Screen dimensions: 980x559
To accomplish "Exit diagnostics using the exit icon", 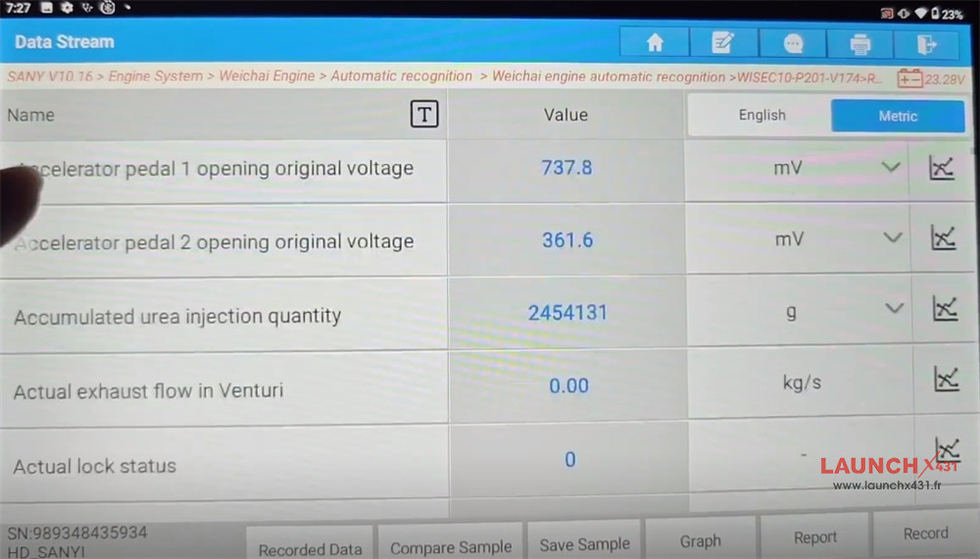I will coord(926,44).
